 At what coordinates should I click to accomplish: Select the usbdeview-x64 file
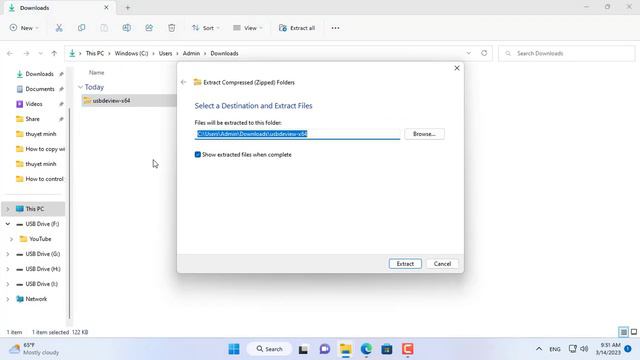111,100
